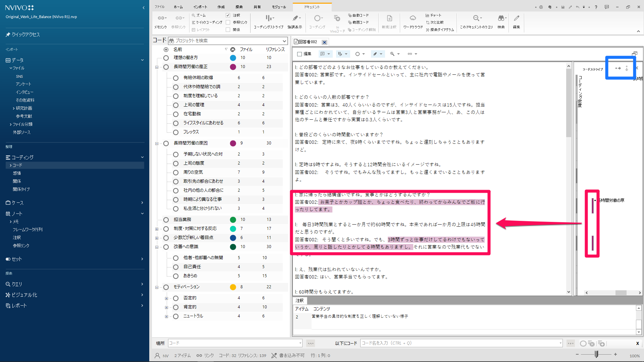
Task: Click the code name input field
Action: click(x=460, y=343)
